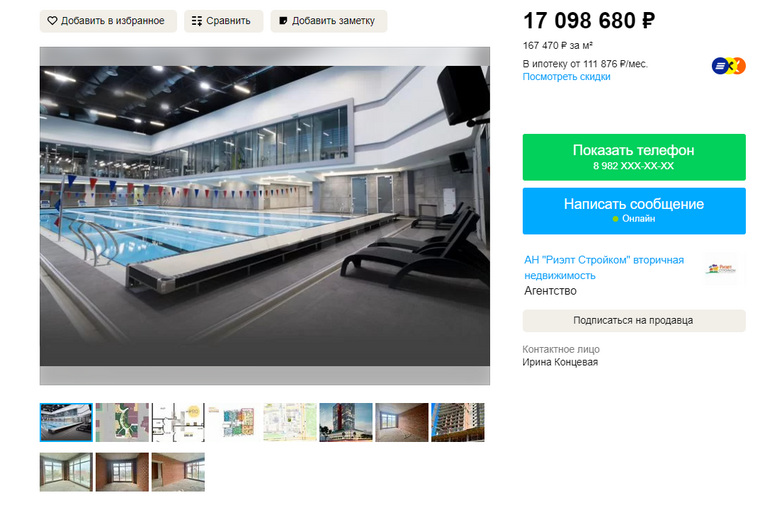Open the location map thumbnail
Screen dimensions: 760x505
click(x=290, y=422)
